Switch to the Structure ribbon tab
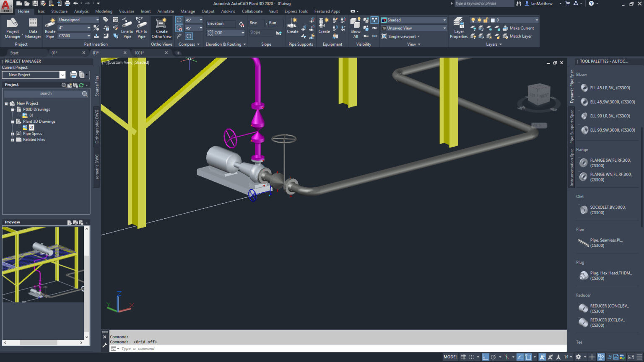The width and height of the screenshot is (644, 362). coord(59,11)
